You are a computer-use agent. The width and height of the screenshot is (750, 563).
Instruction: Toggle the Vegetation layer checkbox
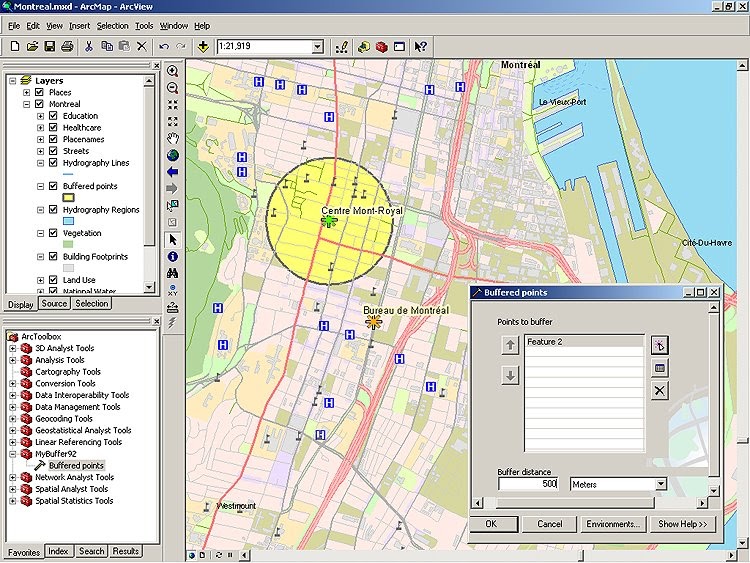tap(52, 233)
